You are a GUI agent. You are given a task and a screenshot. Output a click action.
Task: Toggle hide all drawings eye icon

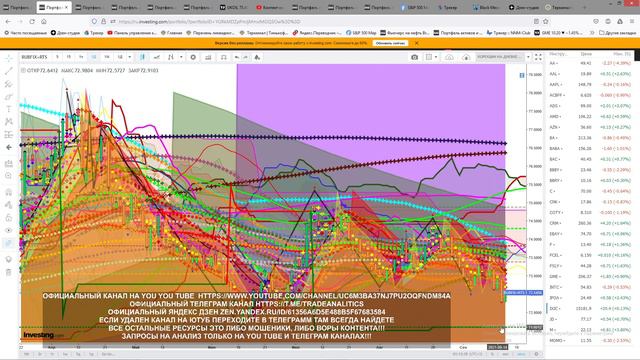tap(9, 230)
